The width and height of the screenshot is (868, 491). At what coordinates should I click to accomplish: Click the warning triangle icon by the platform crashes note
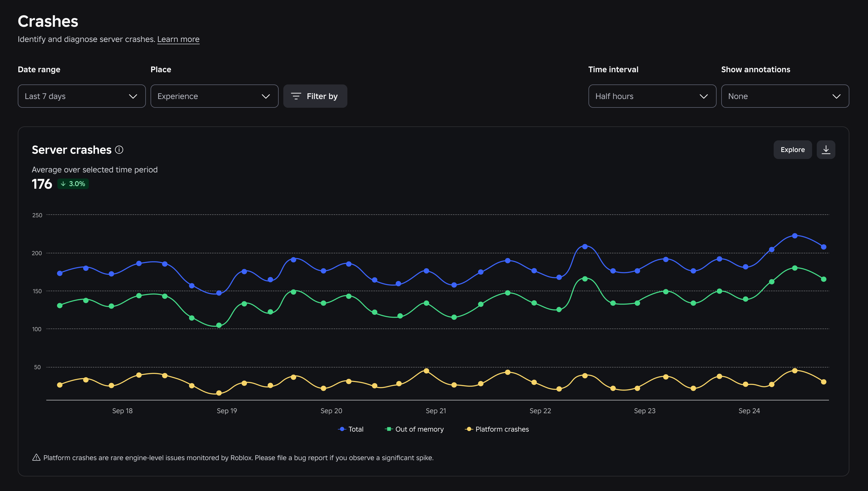[36, 458]
